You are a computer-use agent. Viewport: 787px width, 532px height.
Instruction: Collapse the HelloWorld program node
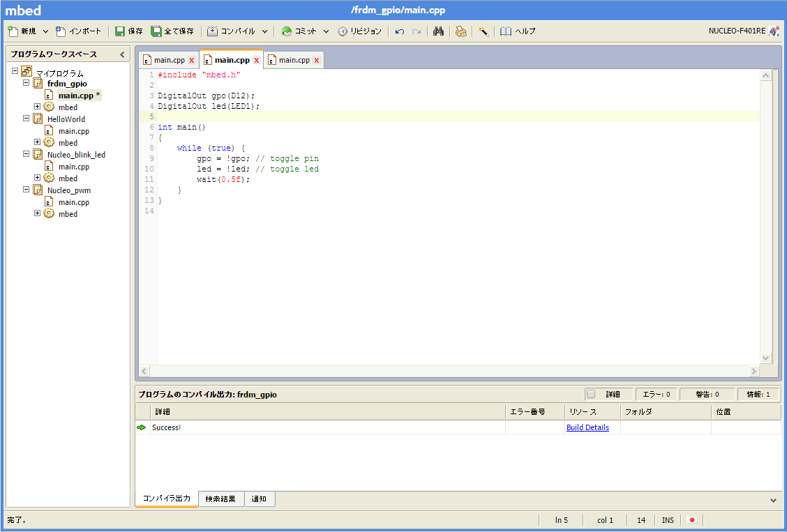click(26, 119)
